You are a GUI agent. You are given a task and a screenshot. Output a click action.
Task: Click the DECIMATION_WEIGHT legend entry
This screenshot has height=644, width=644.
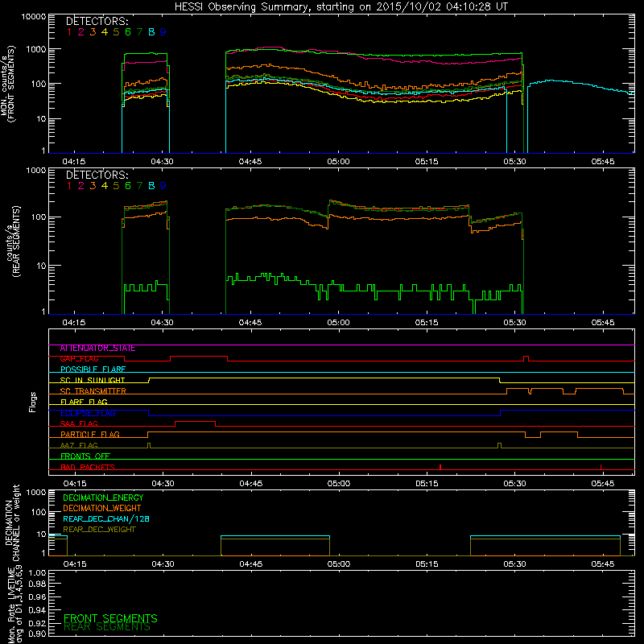(x=102, y=509)
